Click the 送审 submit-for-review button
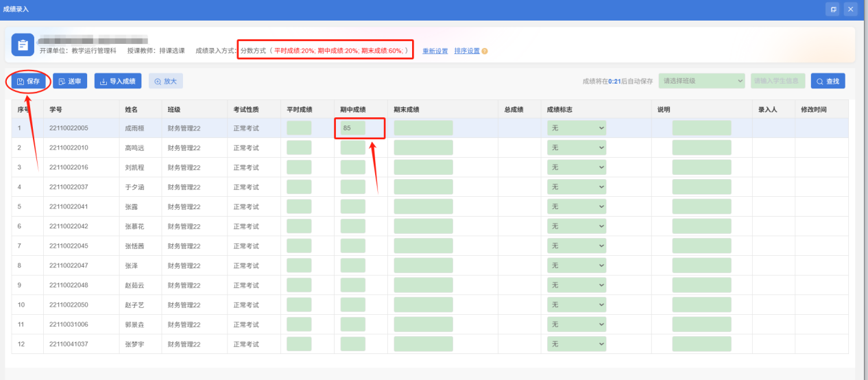The image size is (868, 380). 70,82
